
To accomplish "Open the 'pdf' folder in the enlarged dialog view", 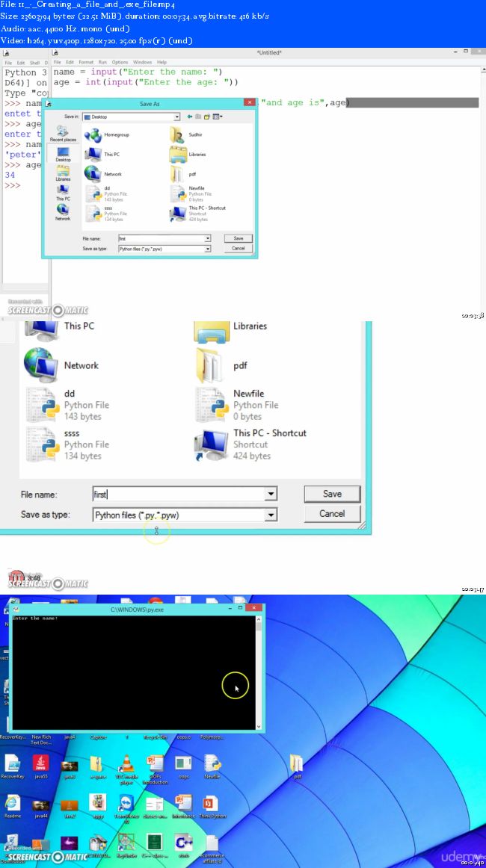I will pyautogui.click(x=221, y=365).
